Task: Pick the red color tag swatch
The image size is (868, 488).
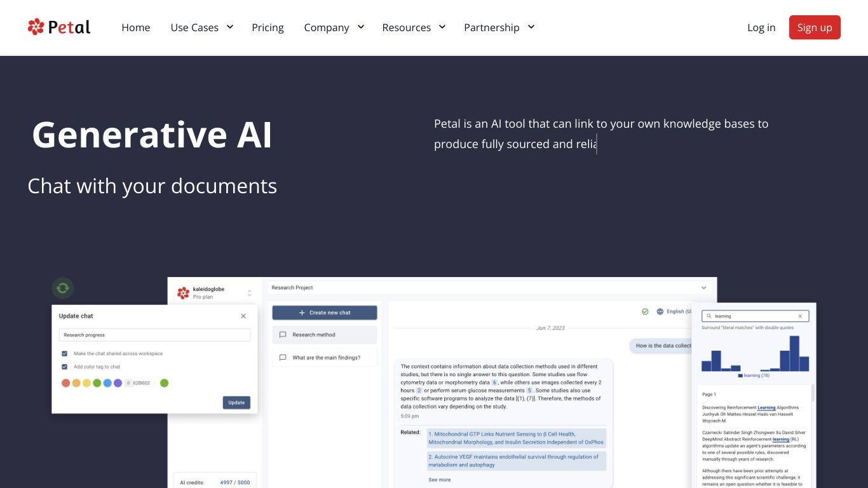Action: pyautogui.click(x=65, y=383)
